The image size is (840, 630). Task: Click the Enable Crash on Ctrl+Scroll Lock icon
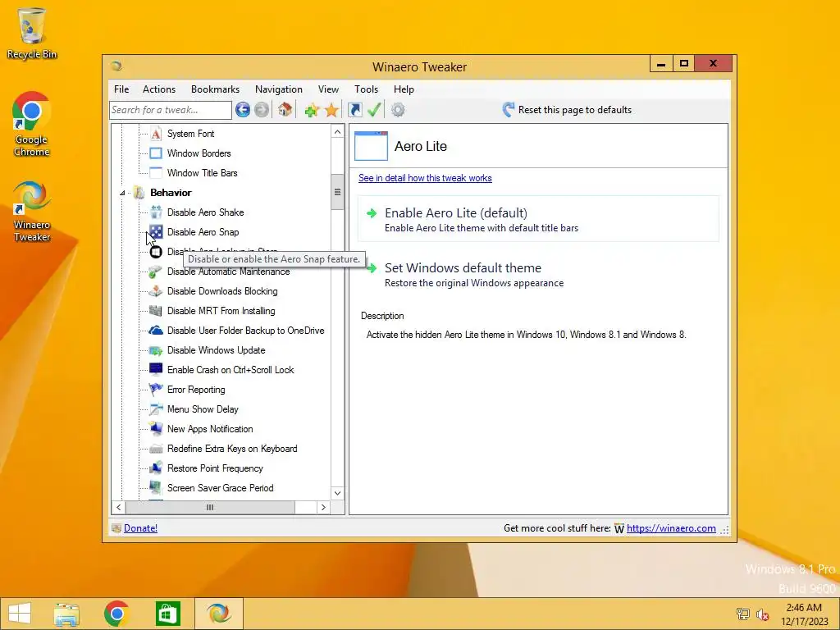pyautogui.click(x=156, y=370)
